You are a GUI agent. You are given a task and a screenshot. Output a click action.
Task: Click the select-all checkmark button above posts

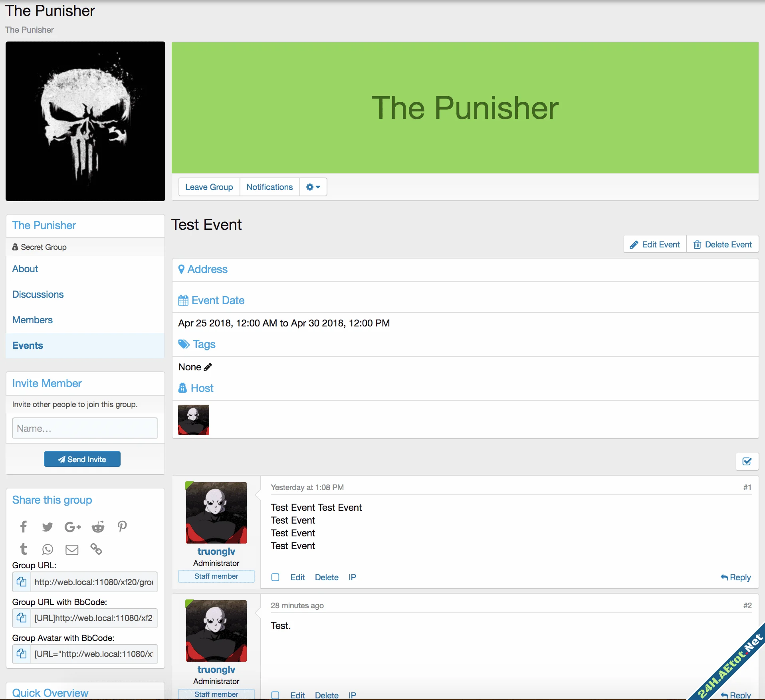(x=747, y=462)
